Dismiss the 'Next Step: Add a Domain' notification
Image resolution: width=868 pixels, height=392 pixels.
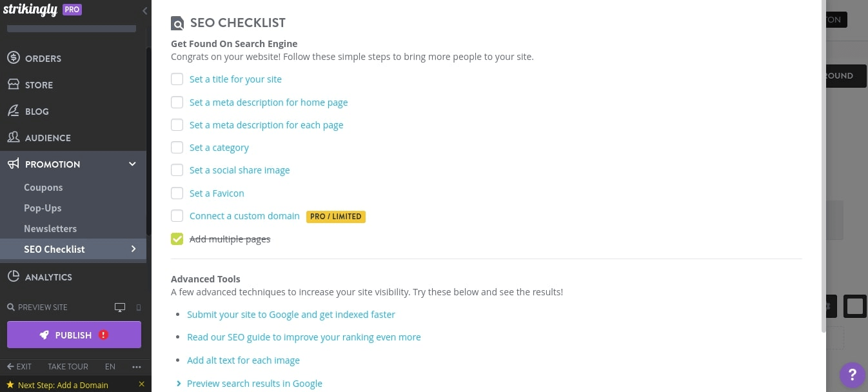tap(141, 384)
